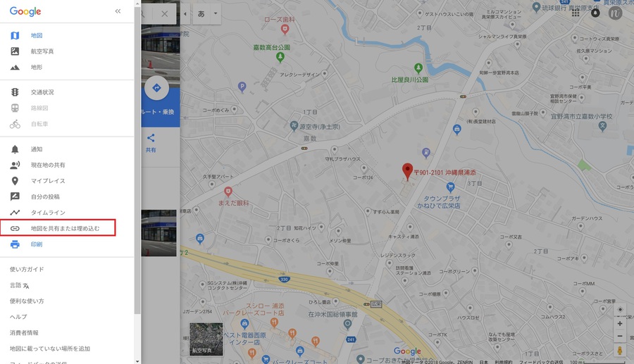Click the 源空寺 temple marker

click(x=294, y=125)
